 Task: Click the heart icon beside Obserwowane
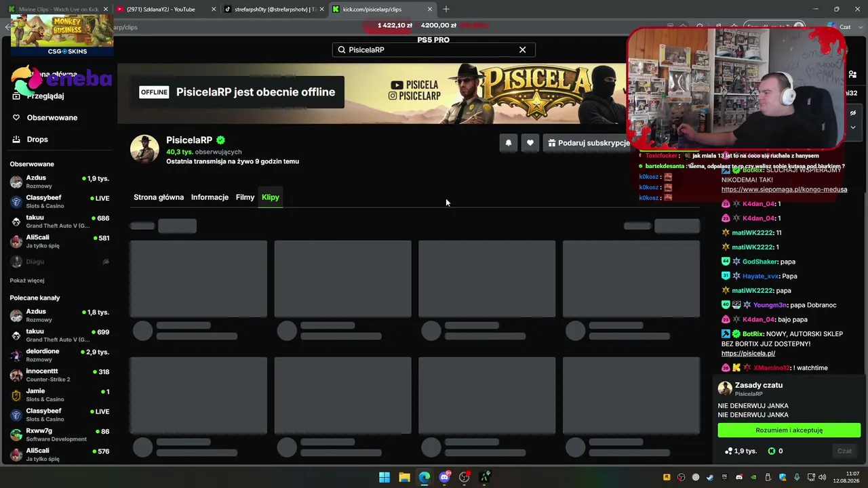[16, 117]
